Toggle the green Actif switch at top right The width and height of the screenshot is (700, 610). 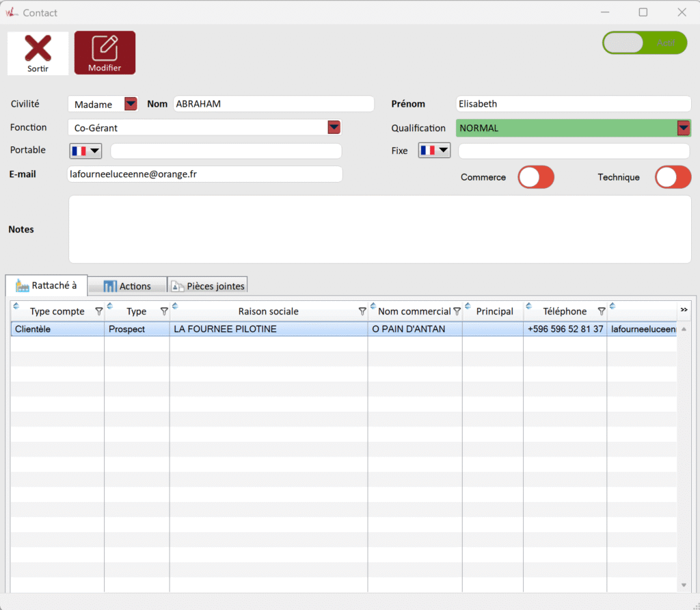point(644,42)
